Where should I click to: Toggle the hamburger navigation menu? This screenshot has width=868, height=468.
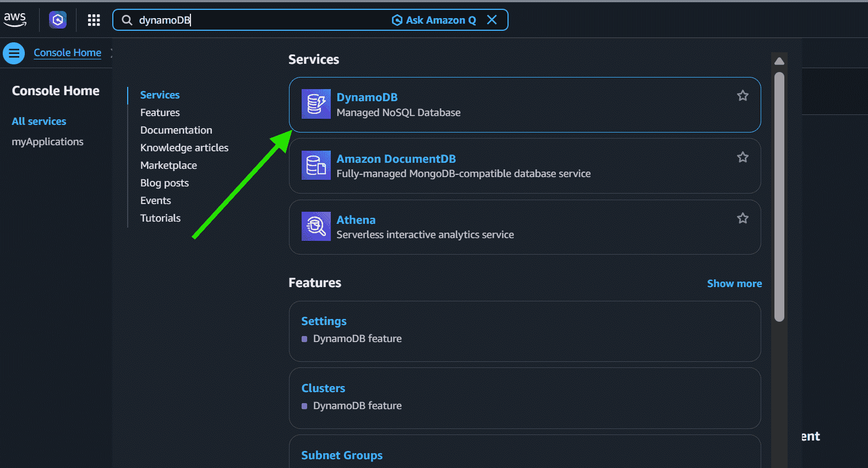tap(14, 53)
